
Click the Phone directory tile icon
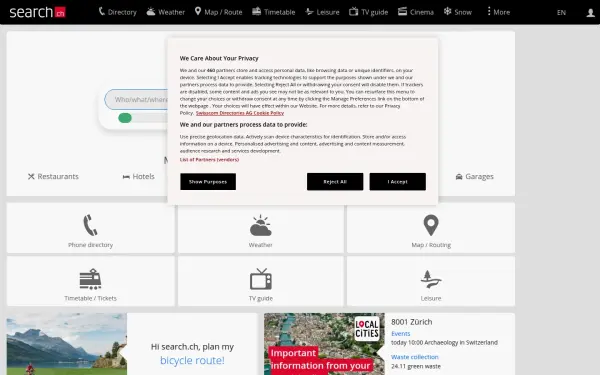[x=90, y=225]
